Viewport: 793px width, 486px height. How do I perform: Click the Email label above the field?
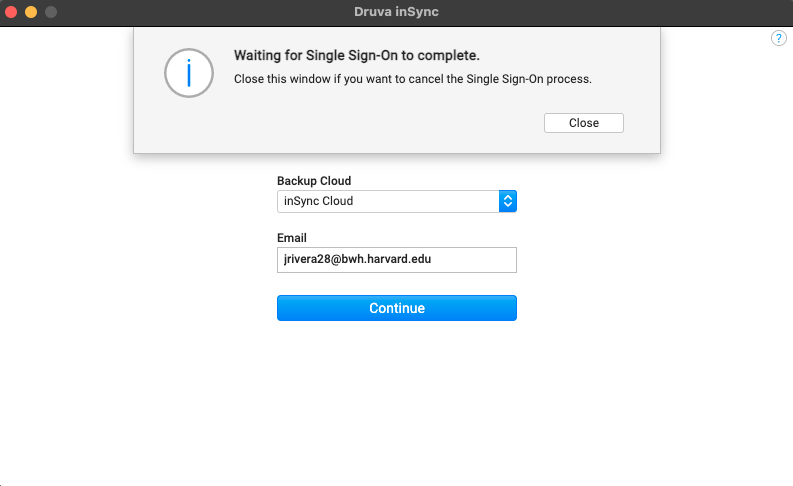(292, 238)
